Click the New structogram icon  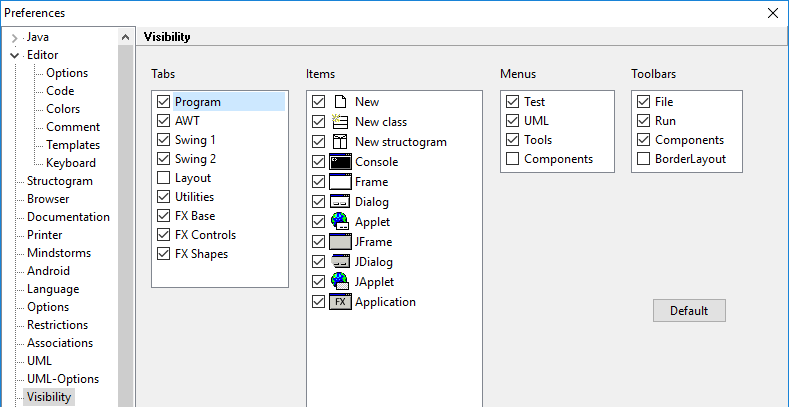[x=339, y=142]
